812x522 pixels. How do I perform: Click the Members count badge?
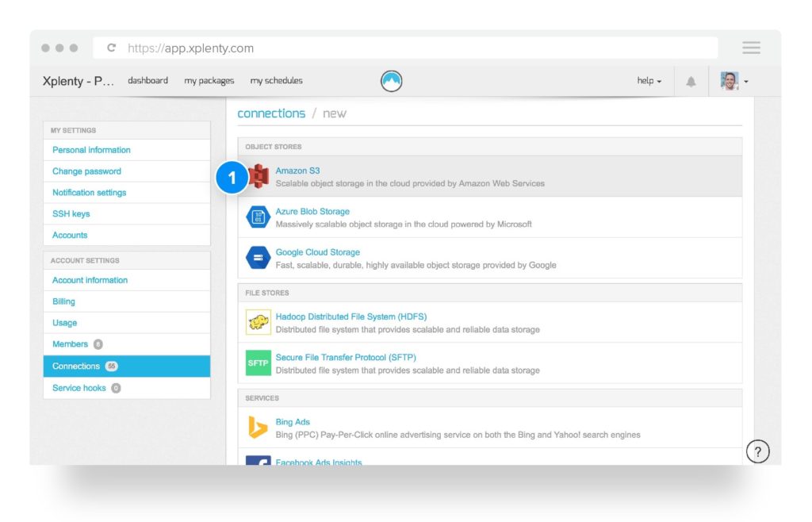click(x=98, y=344)
